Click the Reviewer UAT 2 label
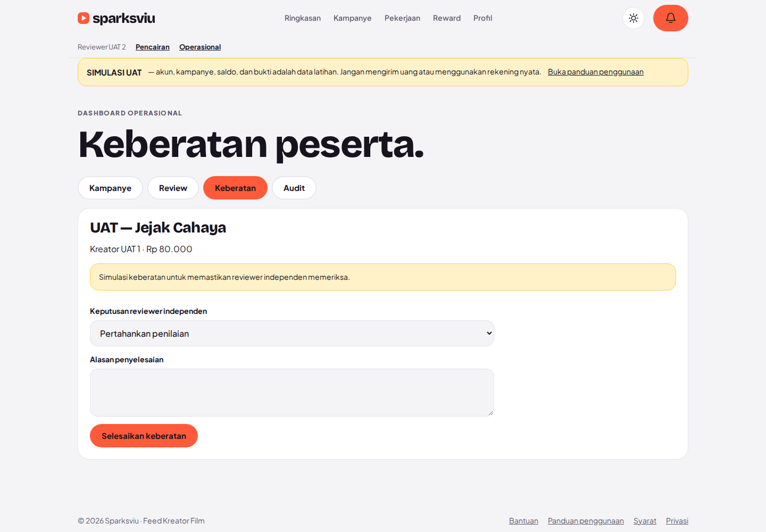This screenshot has width=766, height=532. pos(102,47)
